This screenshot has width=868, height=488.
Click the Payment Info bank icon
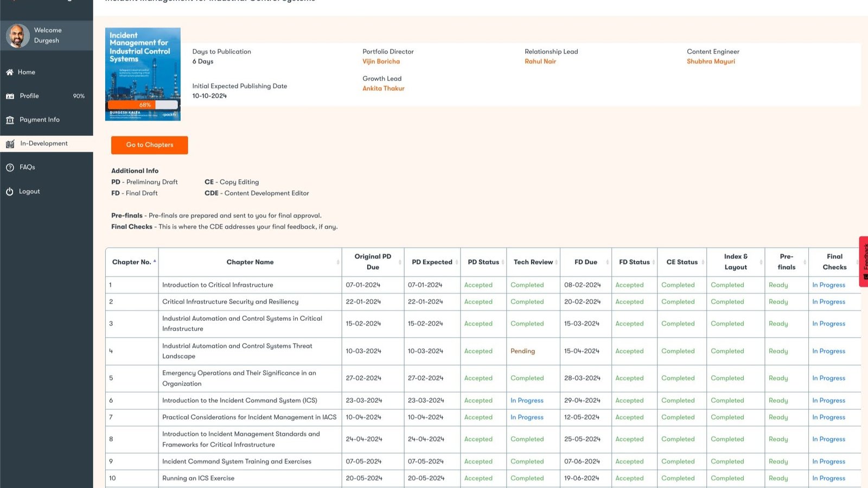pos(10,120)
